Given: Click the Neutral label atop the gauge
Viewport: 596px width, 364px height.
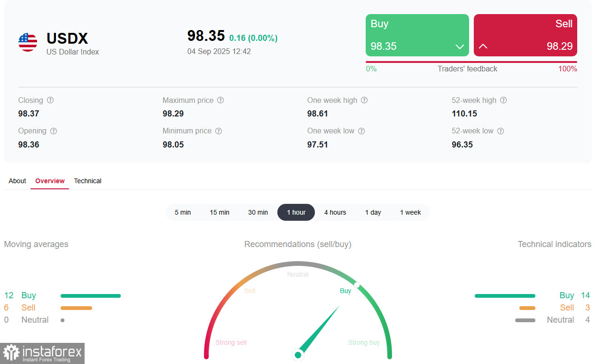Looking at the screenshot, I should 298,274.
